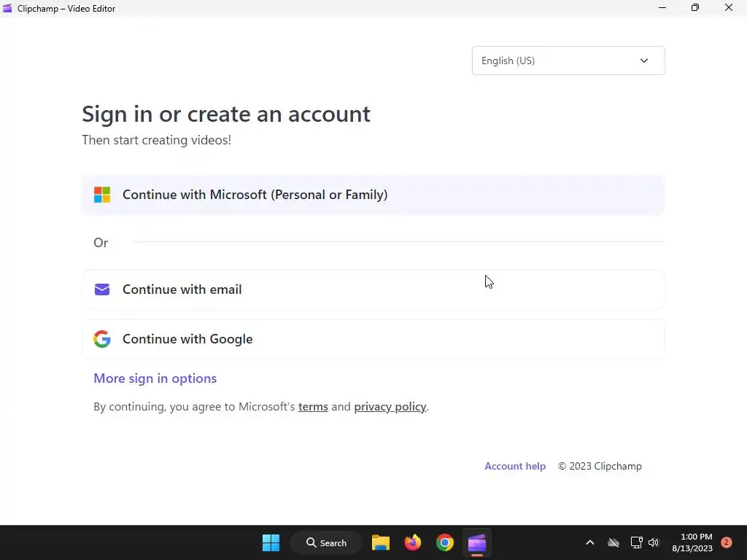Click the Windows Start button
Viewport: 747px width, 560px height.
tap(271, 542)
